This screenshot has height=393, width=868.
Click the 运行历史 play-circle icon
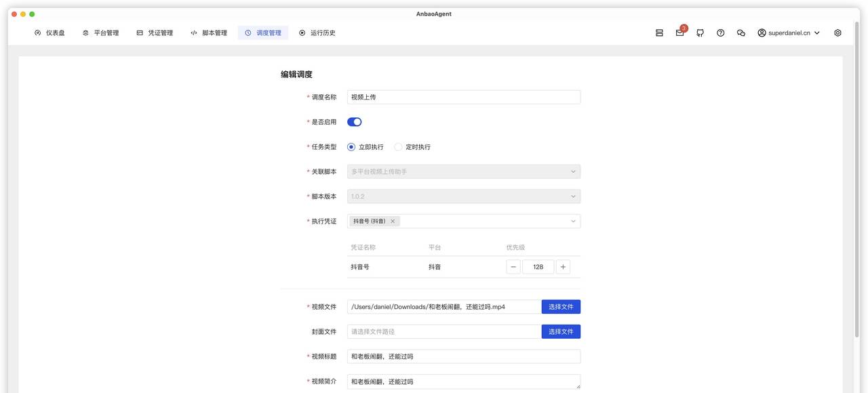click(x=300, y=32)
